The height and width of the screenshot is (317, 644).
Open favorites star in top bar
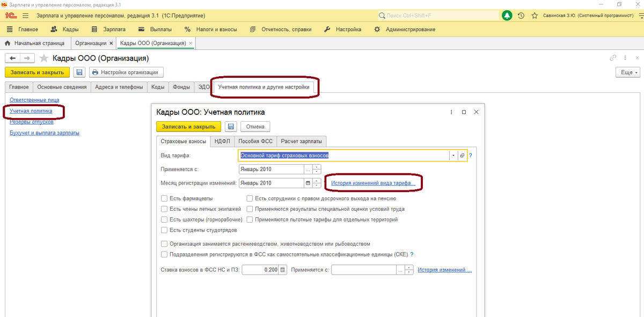point(534,16)
